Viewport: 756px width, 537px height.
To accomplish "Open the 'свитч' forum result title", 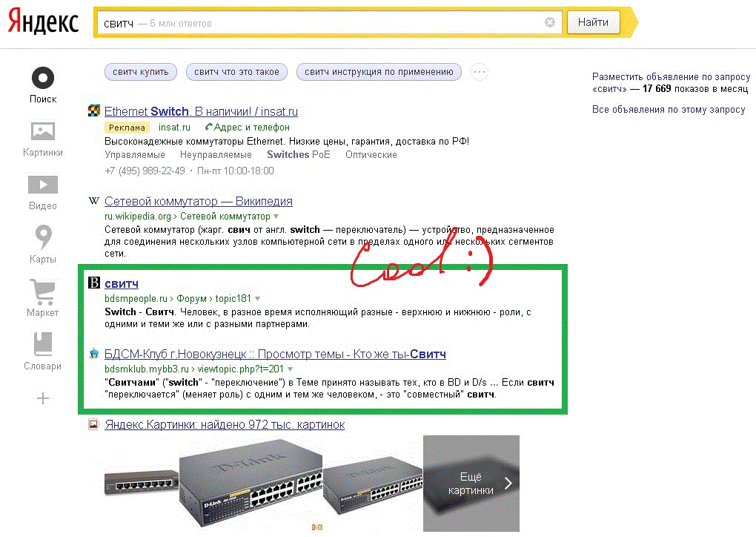I will tap(122, 283).
